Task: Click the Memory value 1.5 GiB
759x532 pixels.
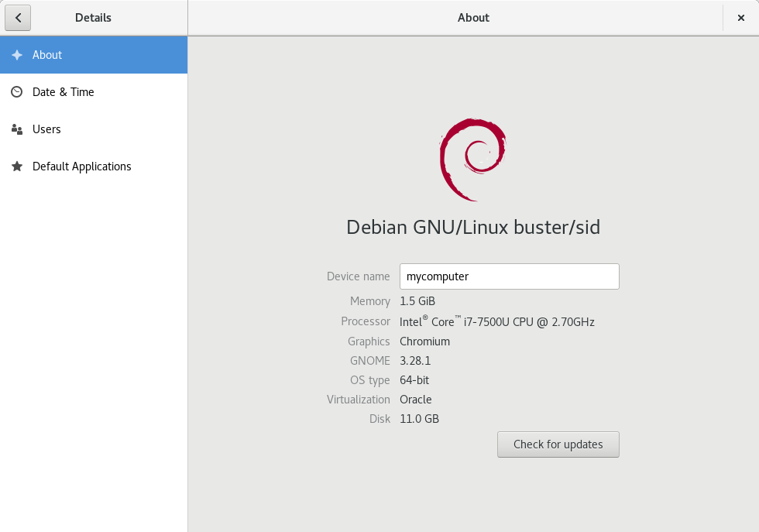Action: point(417,301)
